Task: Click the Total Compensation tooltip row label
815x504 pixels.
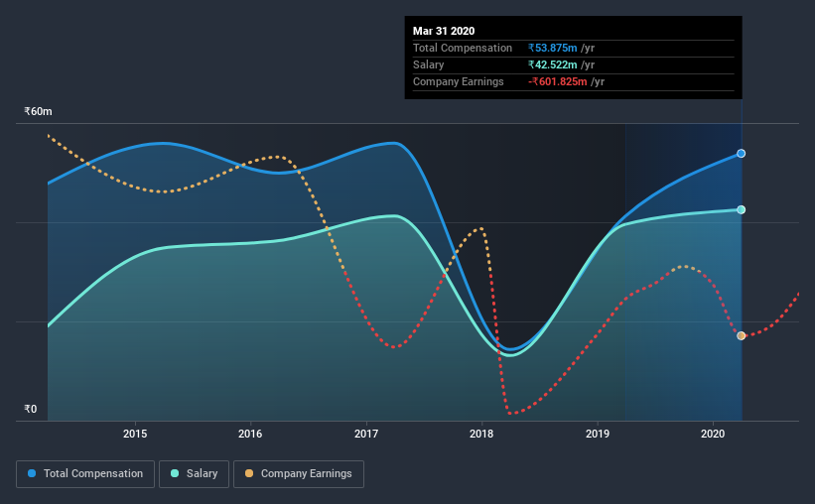Action: tap(463, 48)
